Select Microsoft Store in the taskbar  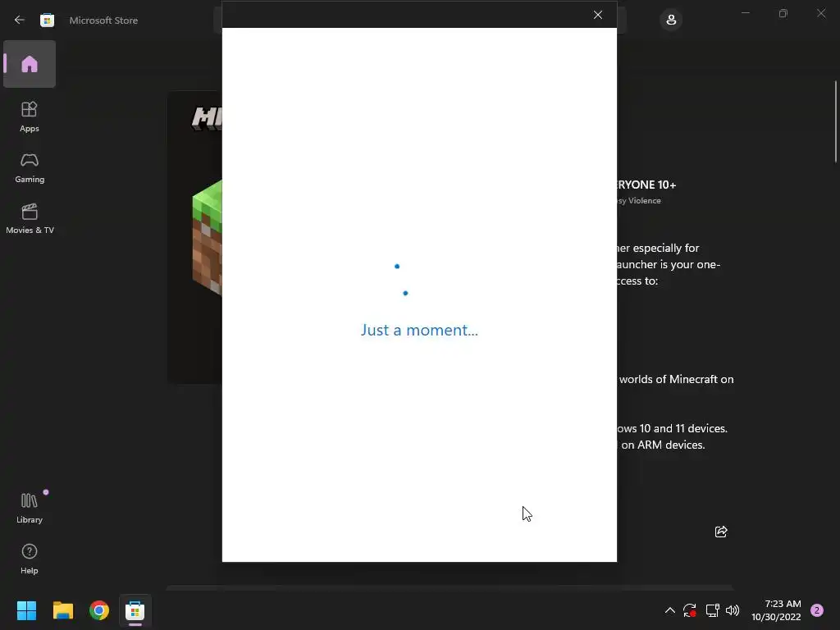tap(135, 610)
